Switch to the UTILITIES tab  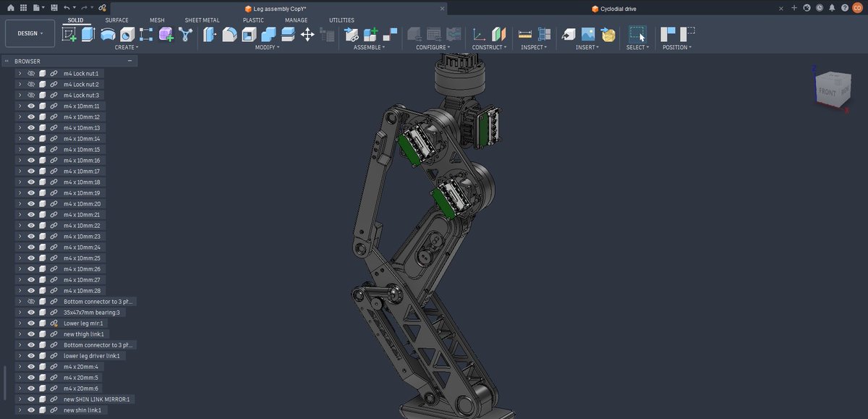tap(341, 20)
